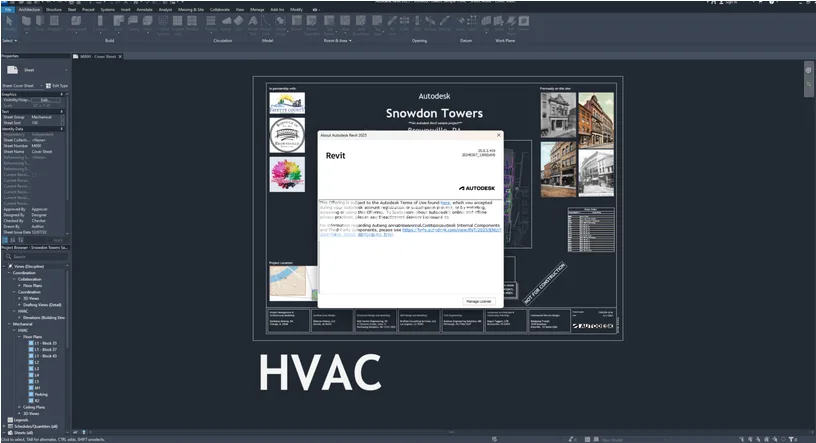
Task: Activate the M000 - Cover Sheet view tab
Action: 98,57
